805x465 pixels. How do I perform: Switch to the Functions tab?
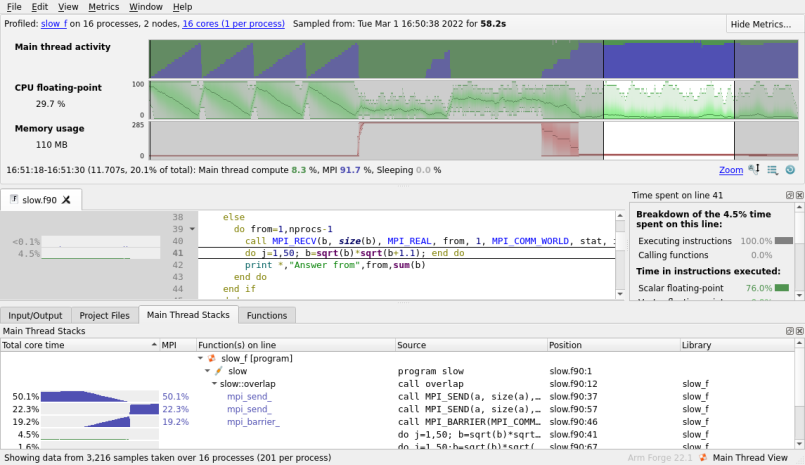coord(266,315)
